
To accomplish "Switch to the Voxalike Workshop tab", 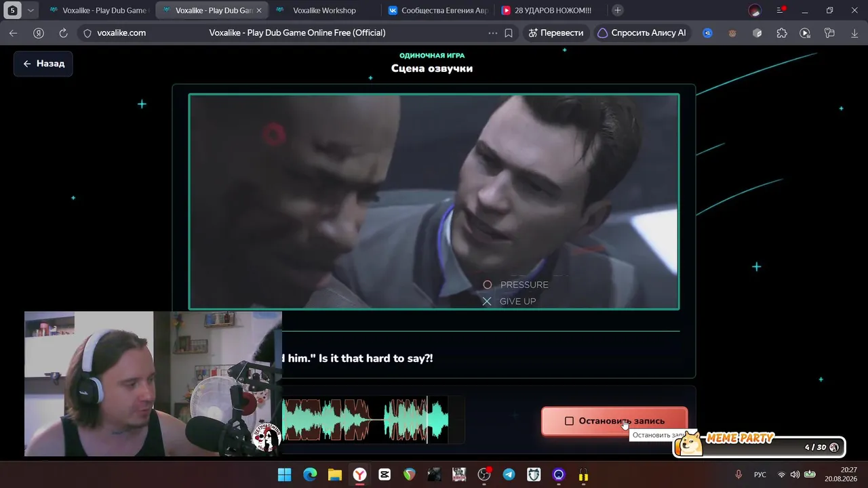I will (324, 10).
